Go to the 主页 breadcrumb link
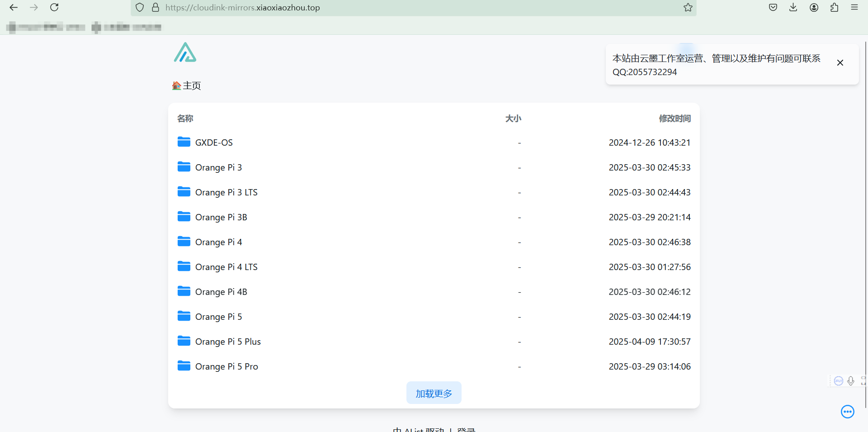The width and height of the screenshot is (868, 432). pyautogui.click(x=187, y=85)
